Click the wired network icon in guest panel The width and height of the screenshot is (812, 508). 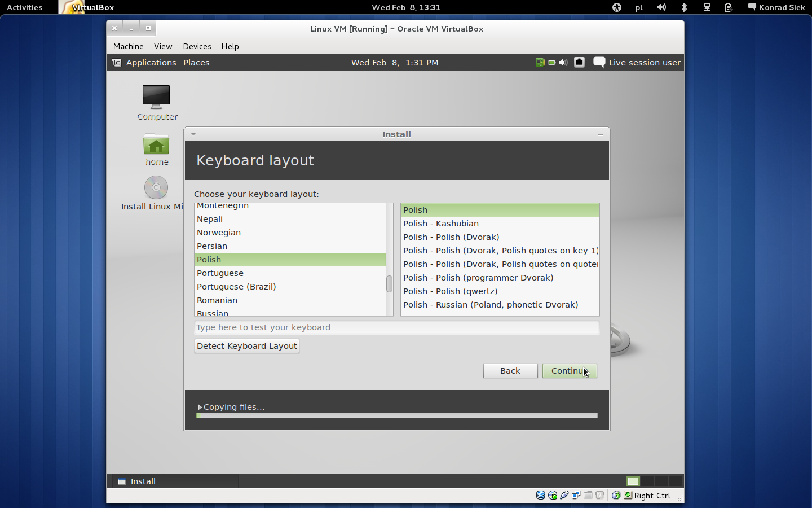coord(579,63)
